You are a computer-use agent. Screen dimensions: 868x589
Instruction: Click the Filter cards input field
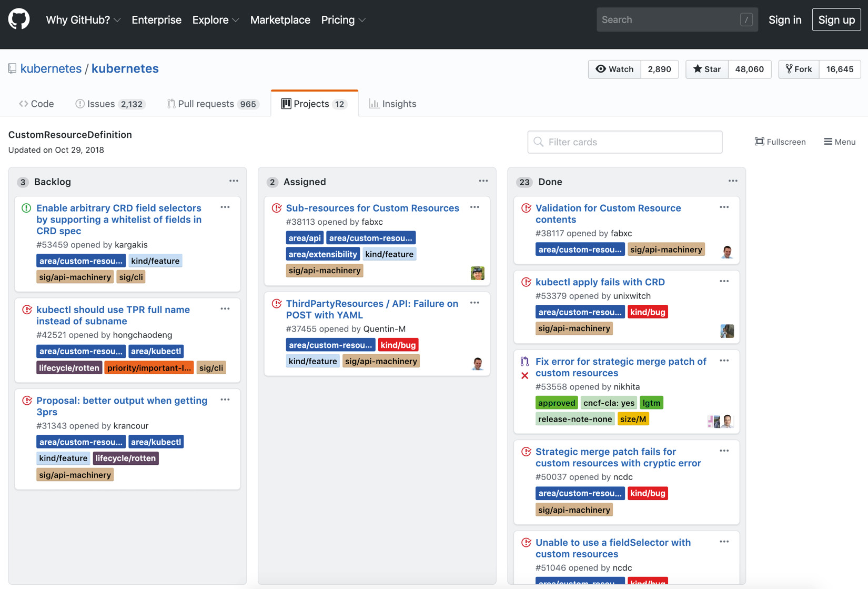pos(625,142)
